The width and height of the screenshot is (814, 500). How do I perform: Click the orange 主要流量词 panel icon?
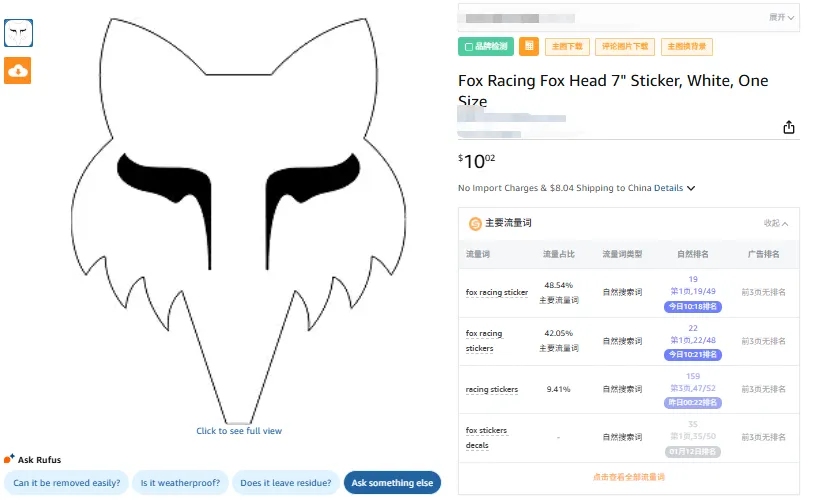point(475,224)
